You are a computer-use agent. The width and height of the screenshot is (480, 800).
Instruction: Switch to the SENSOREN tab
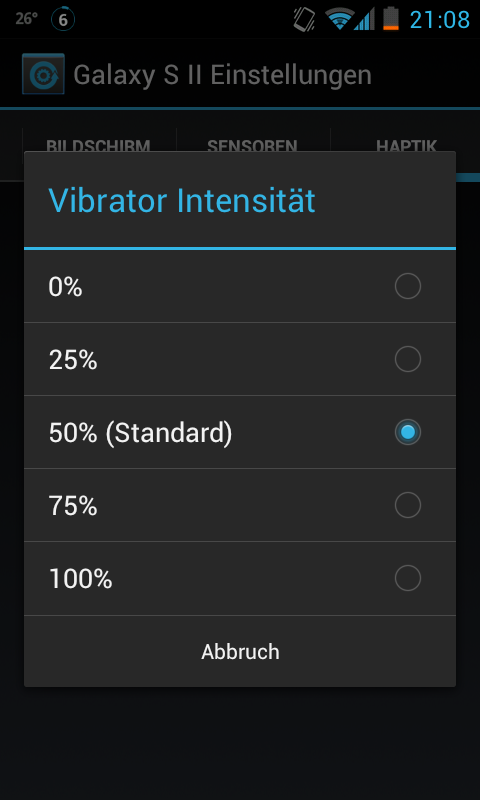pos(252,145)
